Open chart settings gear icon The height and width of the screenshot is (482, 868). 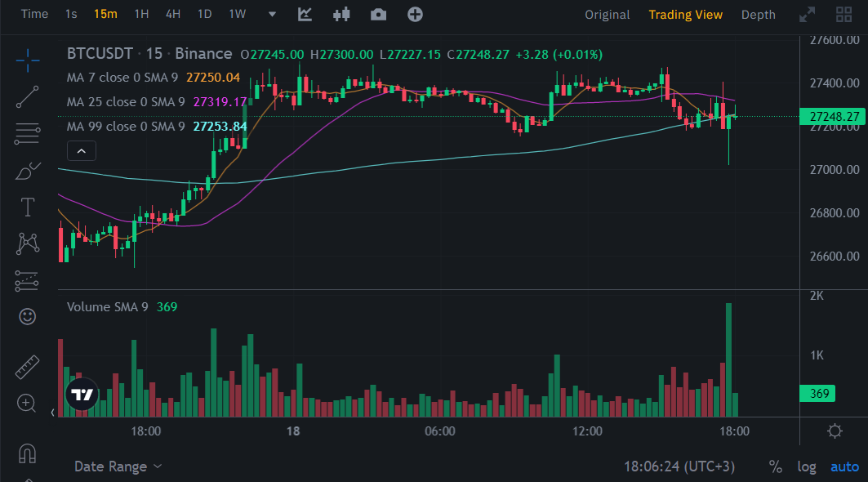(x=835, y=431)
